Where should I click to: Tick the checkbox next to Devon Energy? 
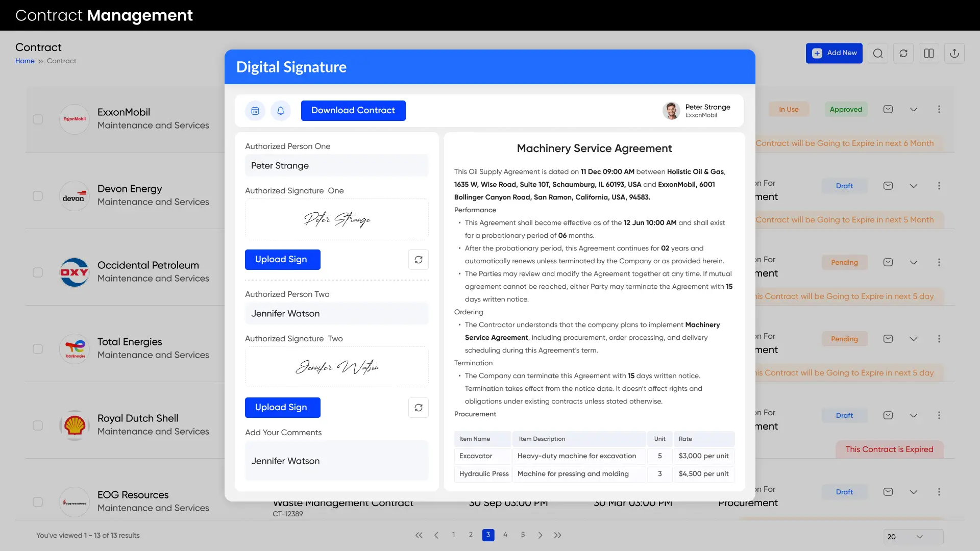38,195
